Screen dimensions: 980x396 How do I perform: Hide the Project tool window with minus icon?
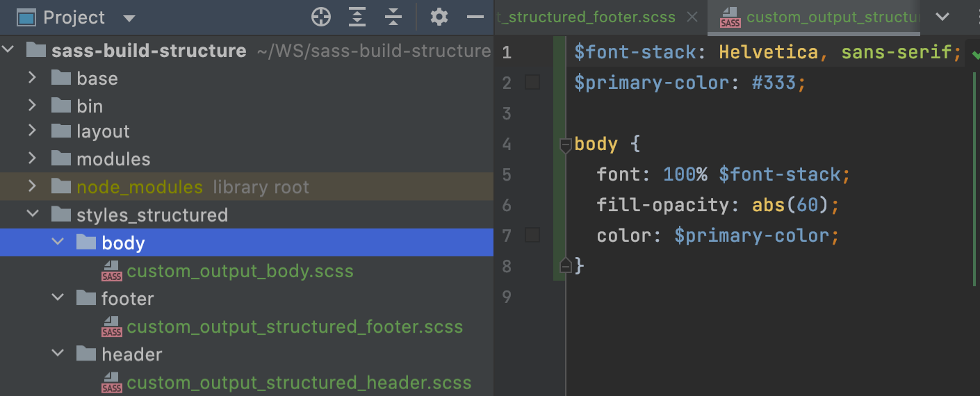475,17
